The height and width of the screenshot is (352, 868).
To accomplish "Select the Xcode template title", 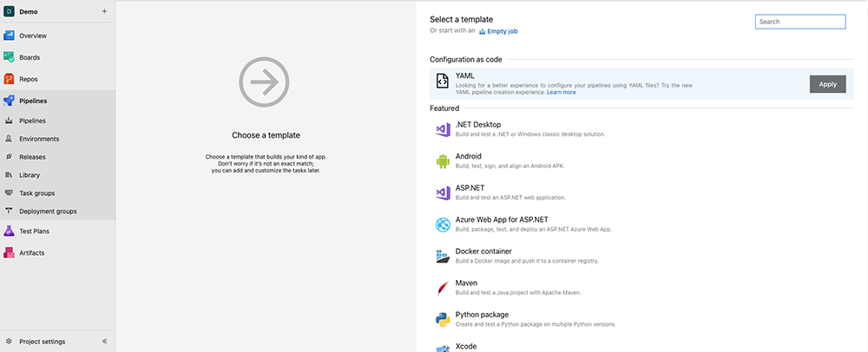I will tap(465, 347).
